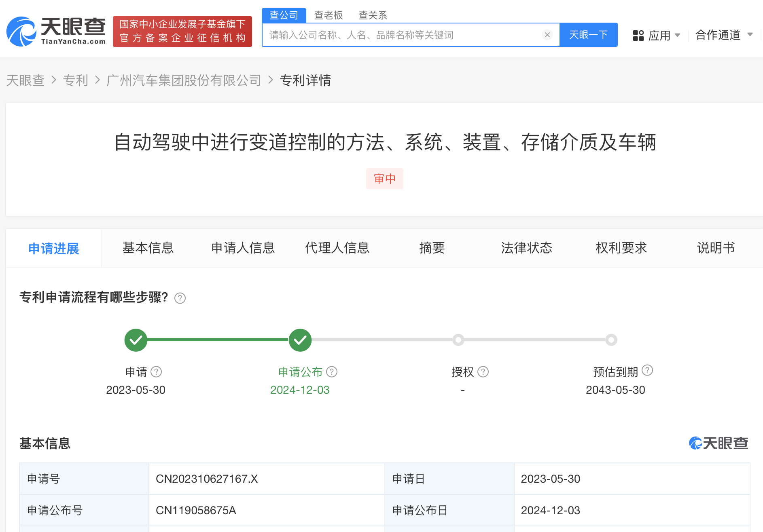The width and height of the screenshot is (763, 532).
Task: Click inside the company search input field
Action: 405,35
